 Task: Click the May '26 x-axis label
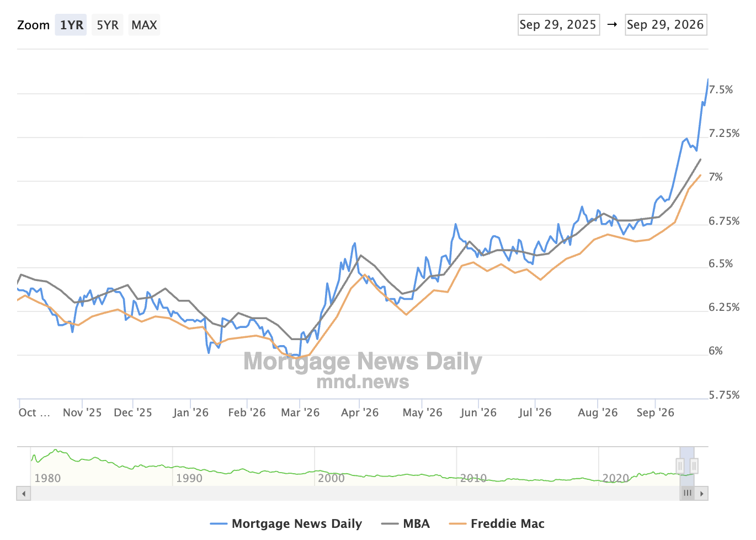click(422, 412)
